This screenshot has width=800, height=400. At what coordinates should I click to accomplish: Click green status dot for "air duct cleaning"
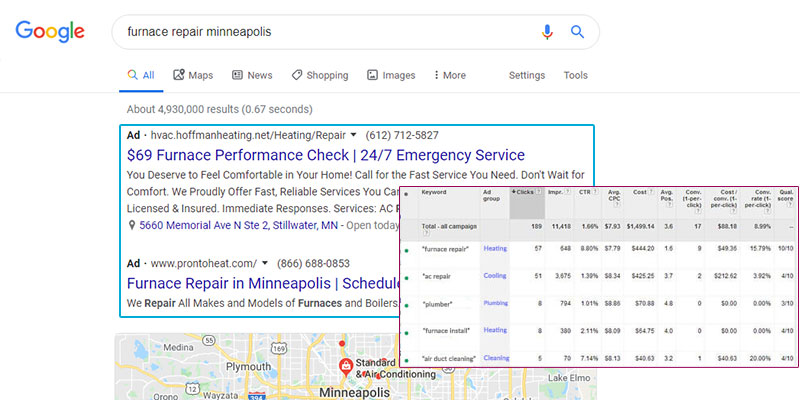coord(406,360)
